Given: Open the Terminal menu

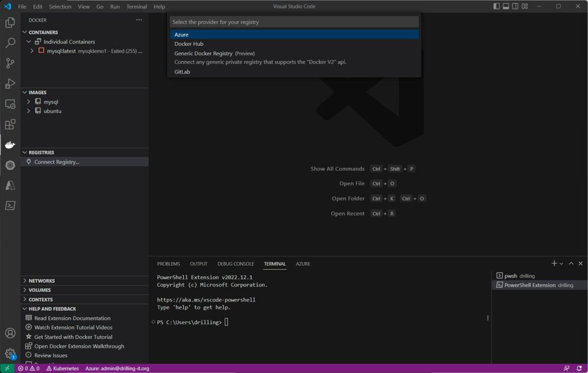Looking at the screenshot, I should (136, 6).
